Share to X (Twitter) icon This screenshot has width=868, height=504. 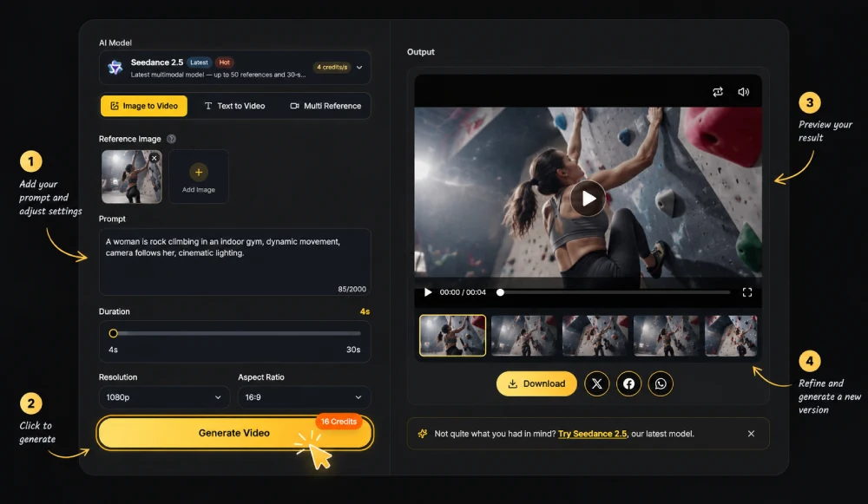click(x=597, y=383)
